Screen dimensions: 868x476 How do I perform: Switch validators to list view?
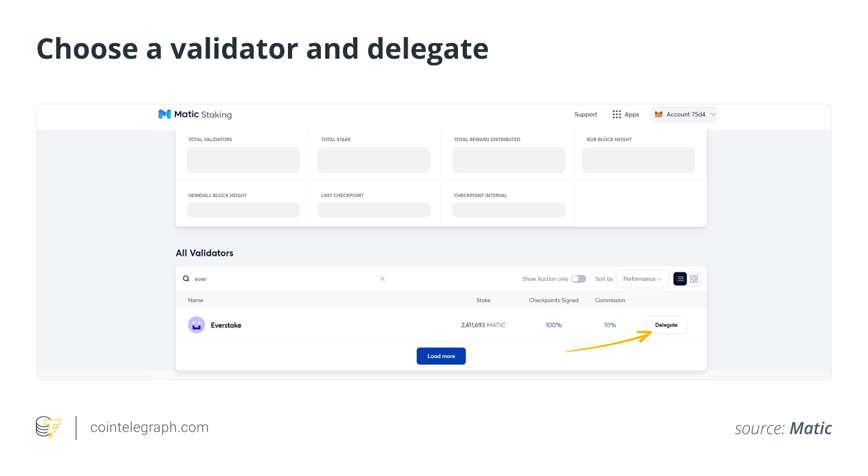(x=679, y=278)
